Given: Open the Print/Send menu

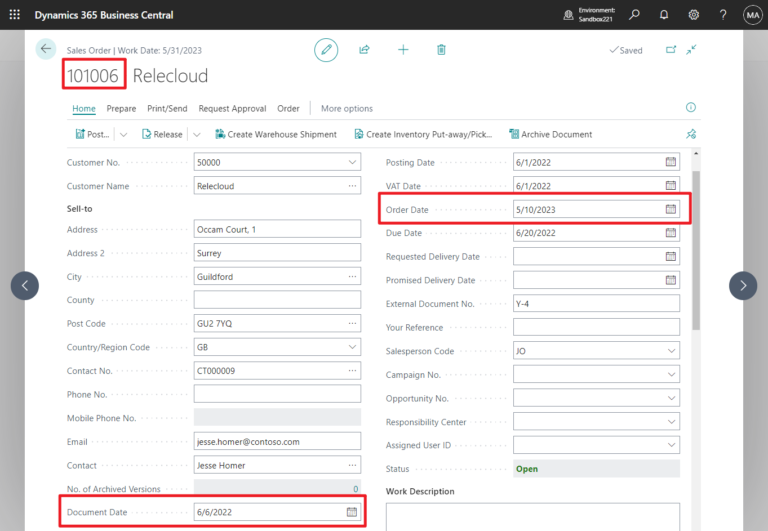Looking at the screenshot, I should coord(167,108).
